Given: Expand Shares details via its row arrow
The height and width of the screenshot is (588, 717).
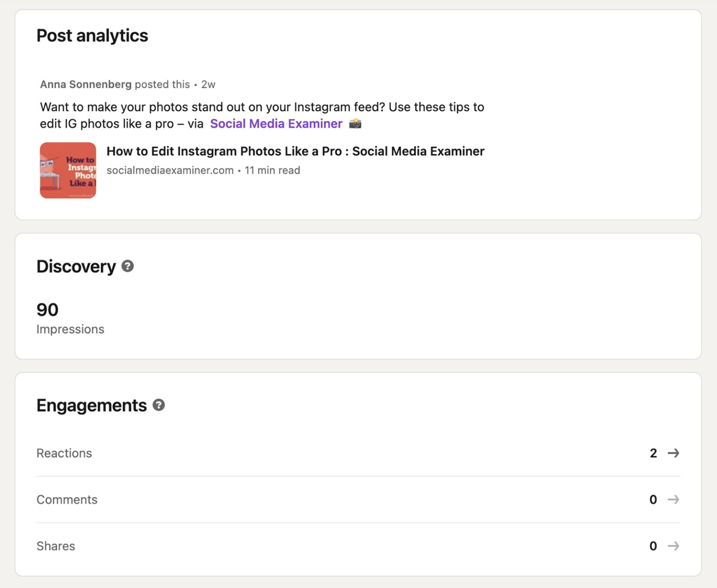Looking at the screenshot, I should pos(674,546).
